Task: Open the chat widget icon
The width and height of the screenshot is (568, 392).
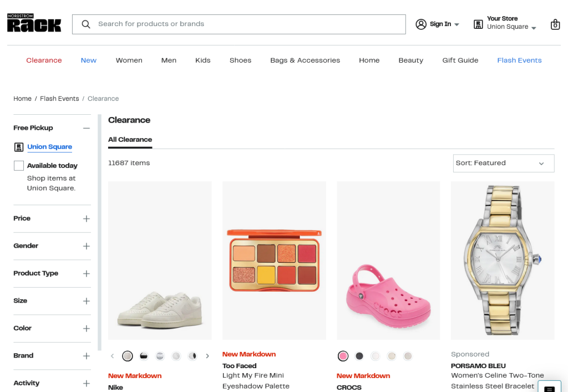Action: [549, 387]
